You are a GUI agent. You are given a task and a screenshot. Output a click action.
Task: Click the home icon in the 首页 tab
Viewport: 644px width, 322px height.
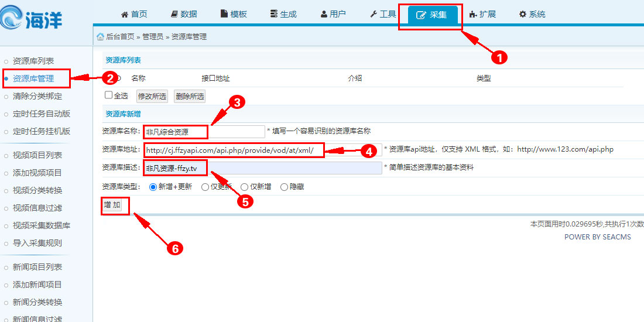click(124, 15)
